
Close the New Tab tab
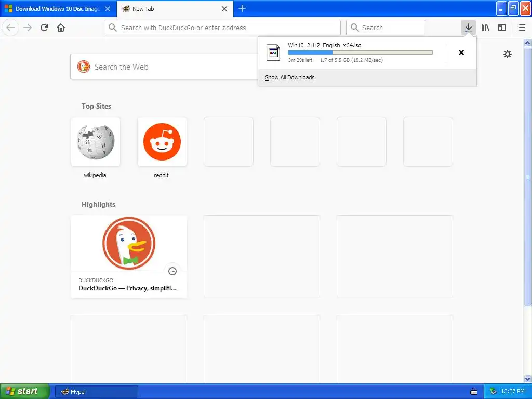coord(224,9)
